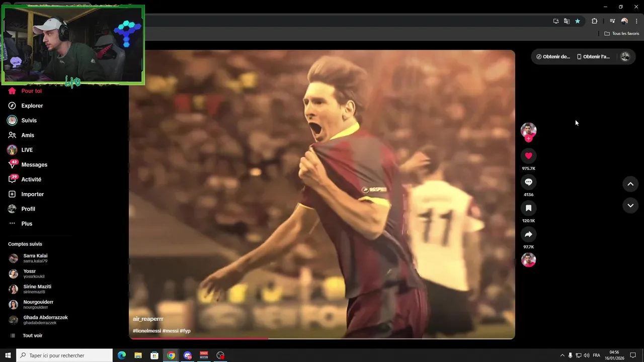Screen dimensions: 644x362
Task: Focus the Taper ici pour rechercher box
Action: [x=64, y=355]
